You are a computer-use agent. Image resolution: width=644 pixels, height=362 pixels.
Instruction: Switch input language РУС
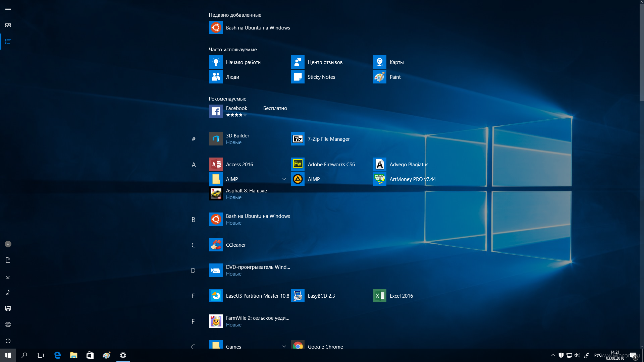coord(598,355)
